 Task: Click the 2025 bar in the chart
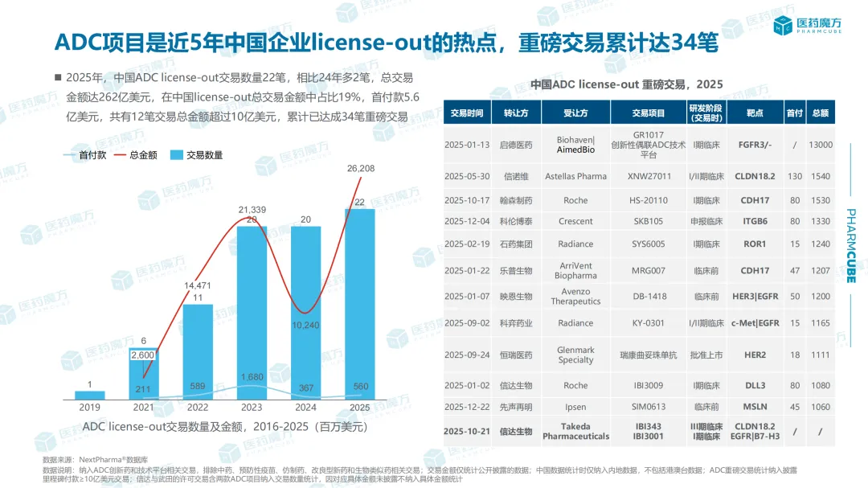(360, 304)
